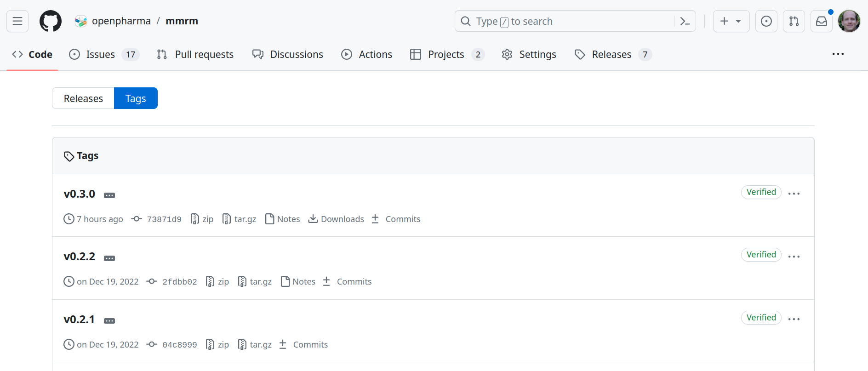Expand commit message for v0.3.0
Viewport: 868px width, 371px height.
[x=109, y=195]
